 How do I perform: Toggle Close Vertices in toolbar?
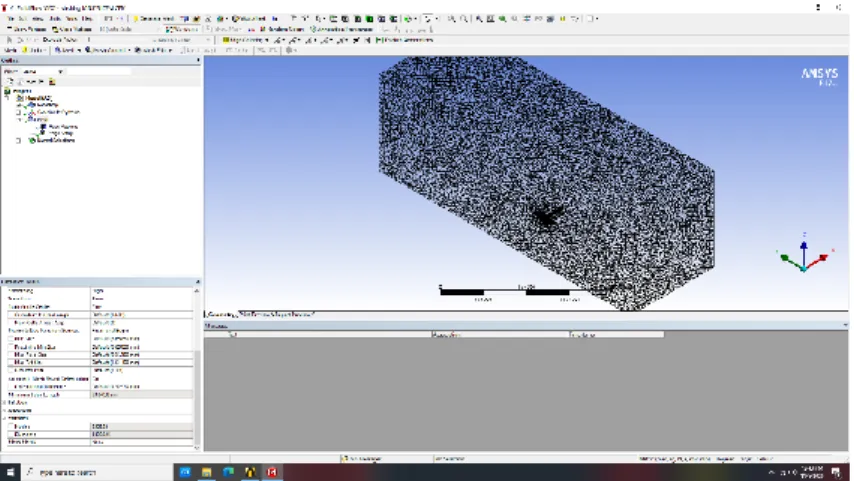(x=72, y=29)
